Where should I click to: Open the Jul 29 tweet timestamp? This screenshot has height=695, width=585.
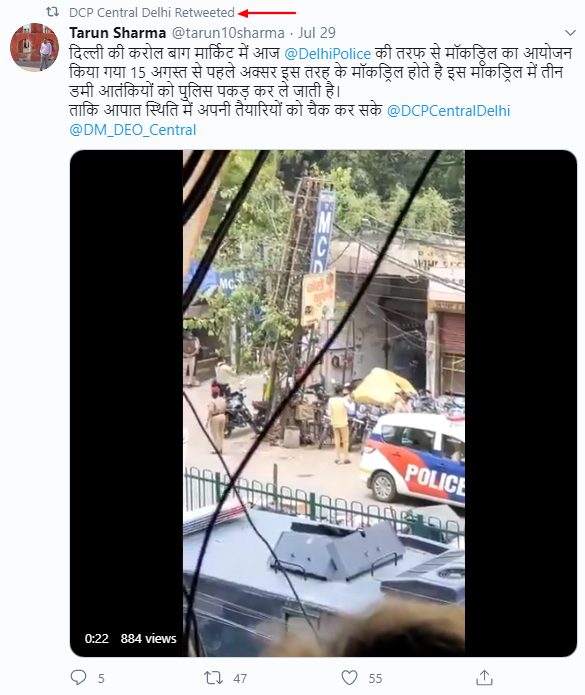point(317,33)
